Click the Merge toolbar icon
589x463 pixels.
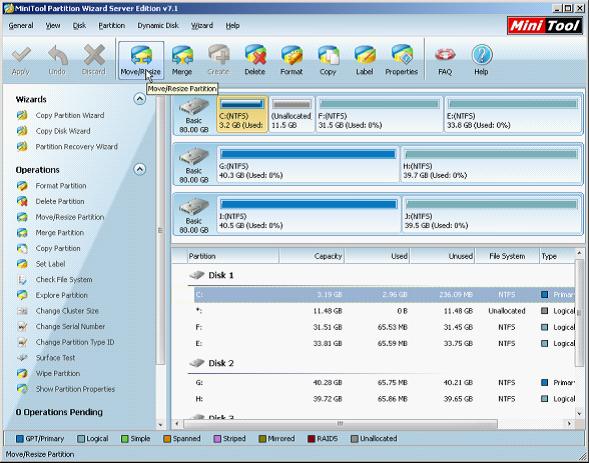pos(182,61)
